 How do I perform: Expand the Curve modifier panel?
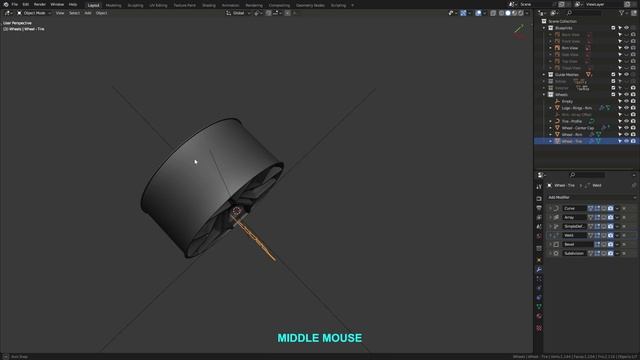pyautogui.click(x=550, y=209)
